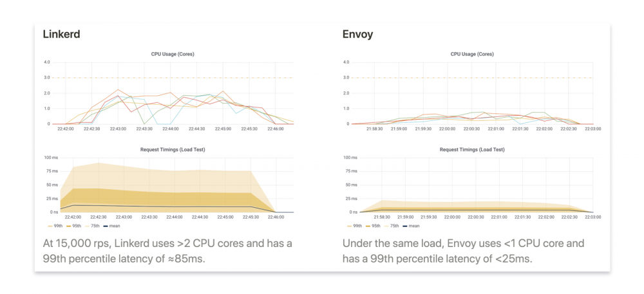Click 22:46:00 tick on Linkerd timings chart
This screenshot has width=644, height=294.
[x=275, y=217]
